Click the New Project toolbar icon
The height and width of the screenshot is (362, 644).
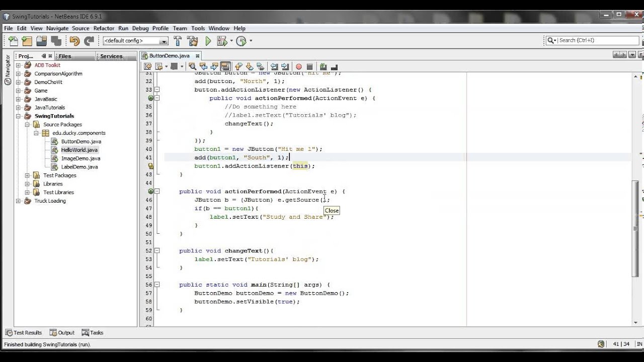pyautogui.click(x=27, y=41)
